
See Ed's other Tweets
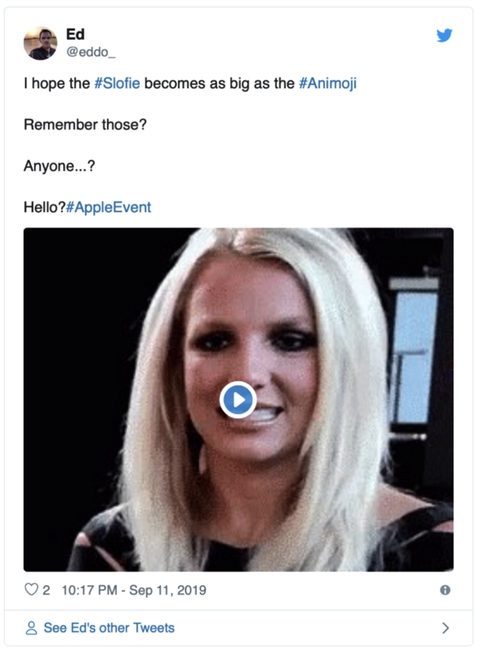[x=109, y=627]
